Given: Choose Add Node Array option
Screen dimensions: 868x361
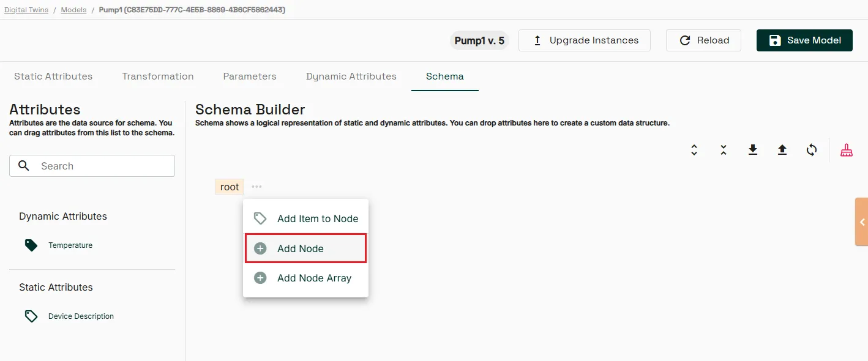Looking at the screenshot, I should pyautogui.click(x=306, y=278).
